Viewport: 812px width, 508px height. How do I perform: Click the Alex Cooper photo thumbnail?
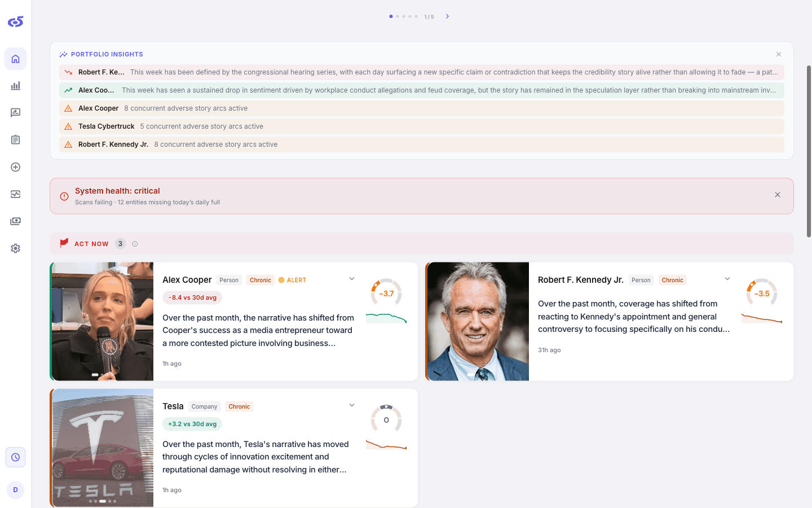point(103,321)
